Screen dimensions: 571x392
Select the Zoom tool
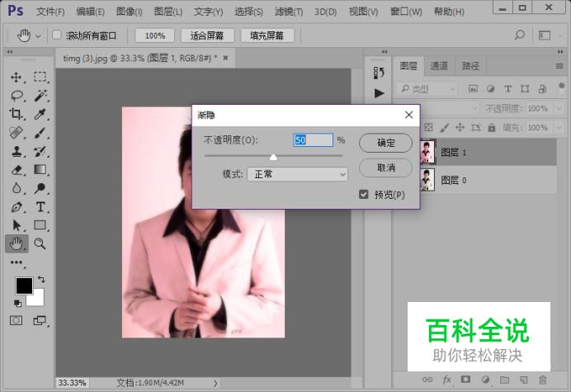click(40, 243)
